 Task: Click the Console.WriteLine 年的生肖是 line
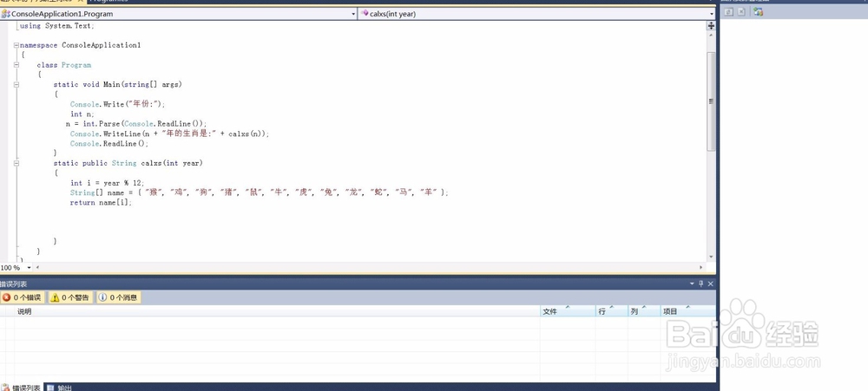[x=169, y=134]
